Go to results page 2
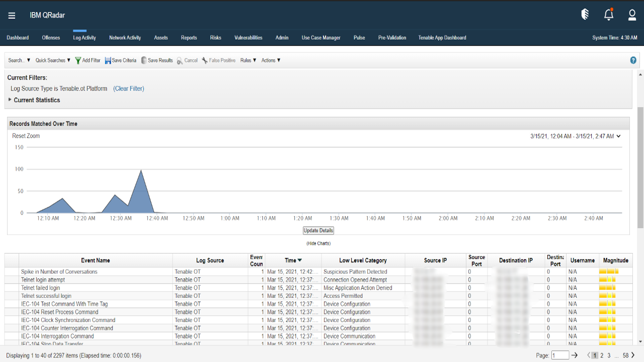644x362 pixels. (602, 355)
